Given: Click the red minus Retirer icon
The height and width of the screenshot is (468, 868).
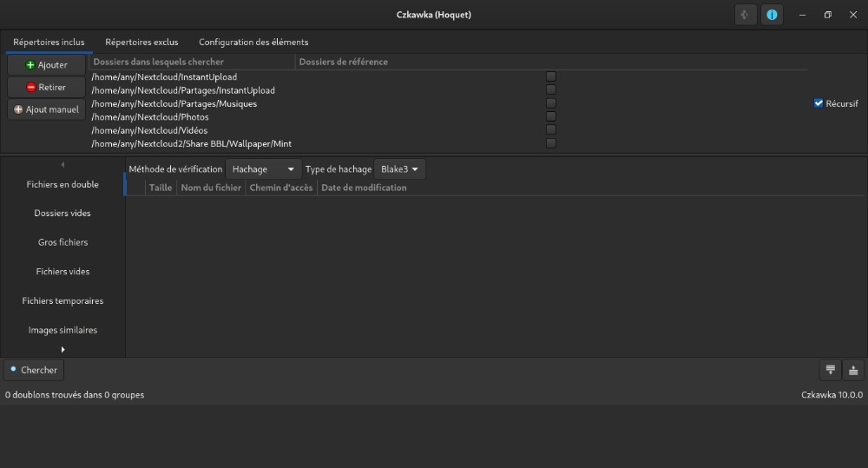Looking at the screenshot, I should click(30, 88).
